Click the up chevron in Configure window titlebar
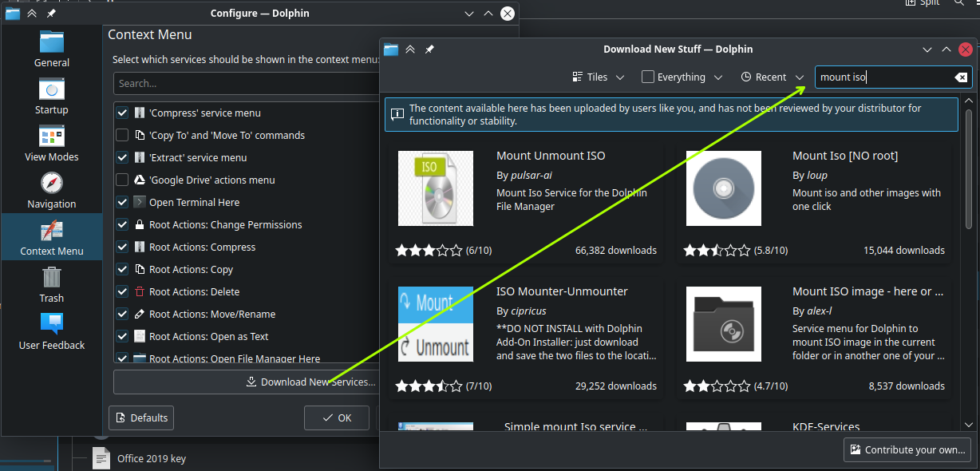Screen dimensions: 980x471 (488, 14)
